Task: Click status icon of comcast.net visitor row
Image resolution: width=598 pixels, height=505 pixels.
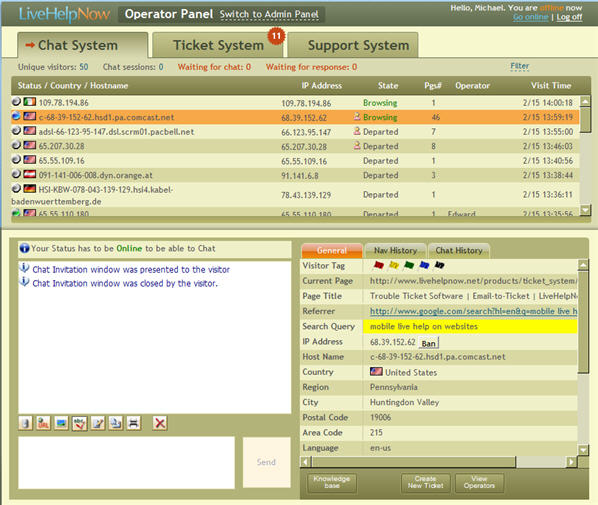Action: coord(16,116)
